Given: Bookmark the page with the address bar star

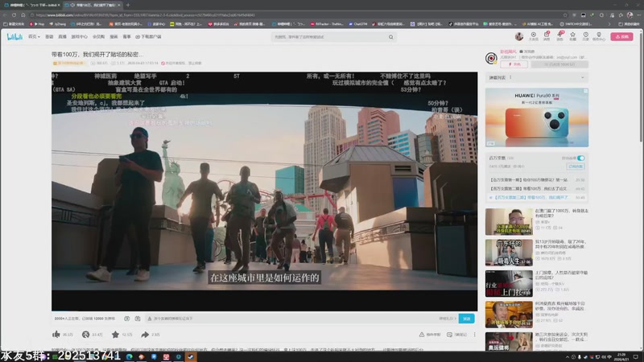Looking at the screenshot, I should tap(565, 15).
